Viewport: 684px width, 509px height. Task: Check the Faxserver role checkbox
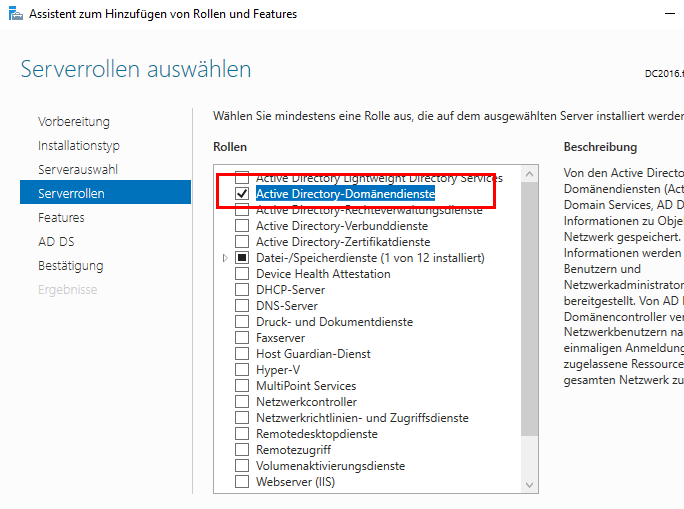pyautogui.click(x=241, y=337)
